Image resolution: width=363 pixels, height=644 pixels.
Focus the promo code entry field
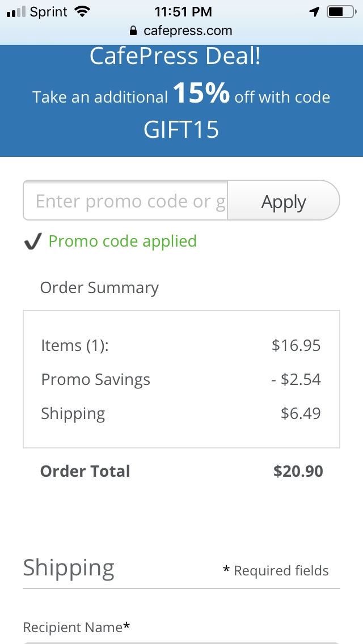[125, 201]
